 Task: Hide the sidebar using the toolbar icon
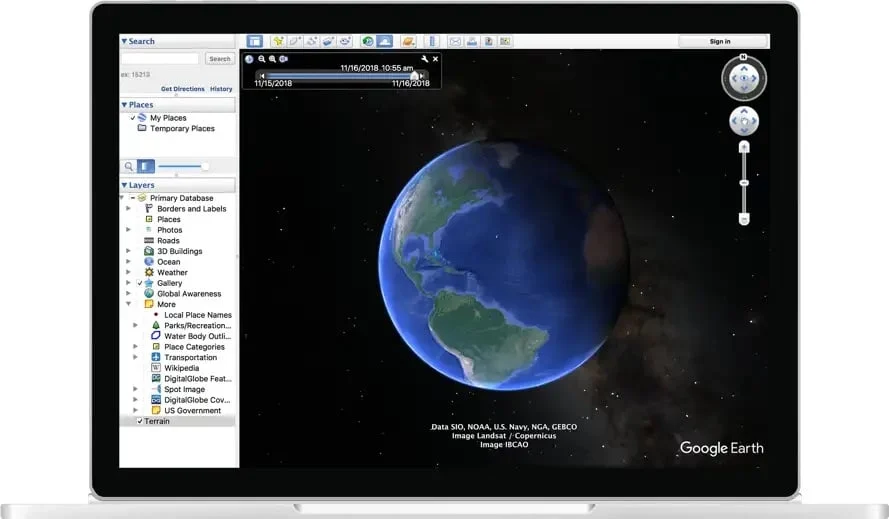(255, 41)
